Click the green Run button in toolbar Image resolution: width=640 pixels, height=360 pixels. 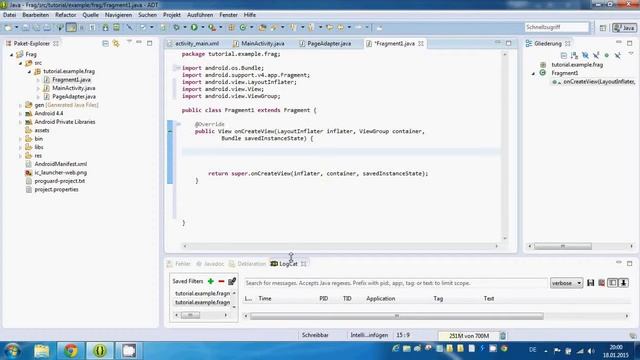click(x=194, y=27)
